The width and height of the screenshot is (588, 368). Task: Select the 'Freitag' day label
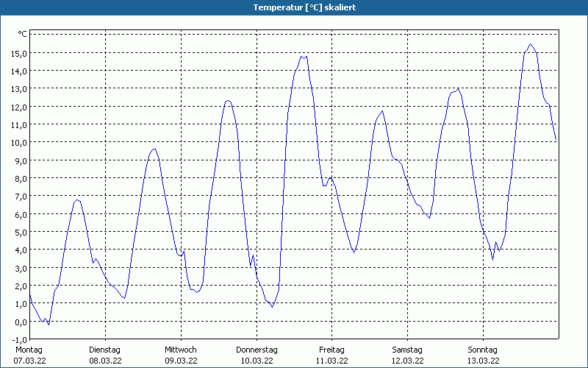332,350
